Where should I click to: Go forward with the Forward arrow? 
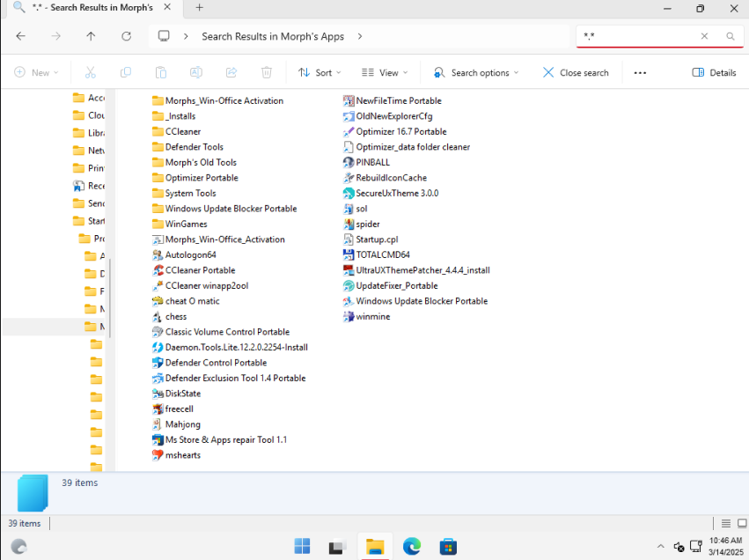[55, 36]
